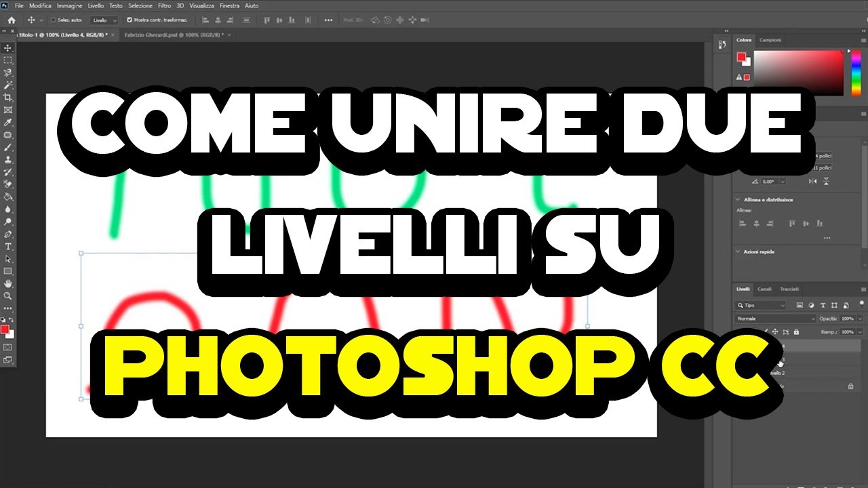Select the Zoom tool
Screen dimensions: 868x488
click(x=8, y=296)
